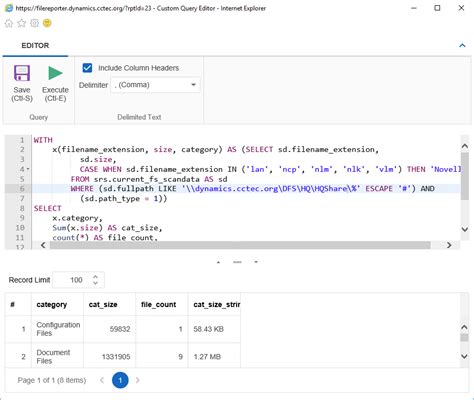Decrease Record Limit with down stepper
This screenshot has height=400, width=474.
[95, 283]
